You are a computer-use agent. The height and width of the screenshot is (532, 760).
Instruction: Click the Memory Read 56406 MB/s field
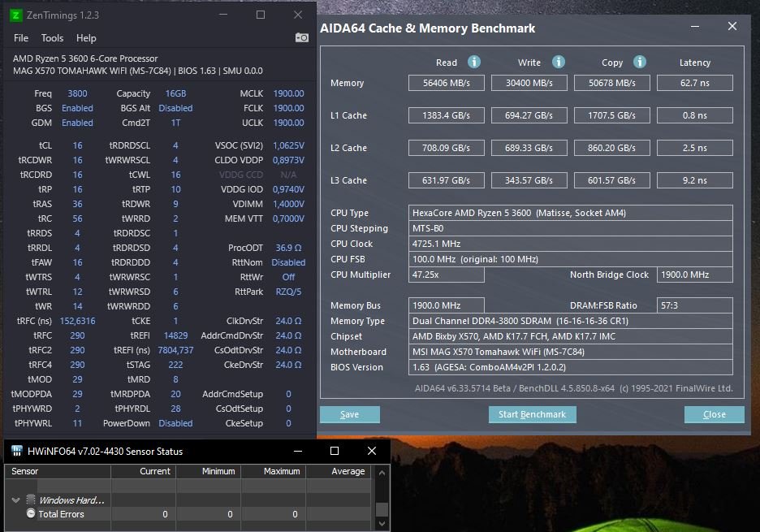447,83
